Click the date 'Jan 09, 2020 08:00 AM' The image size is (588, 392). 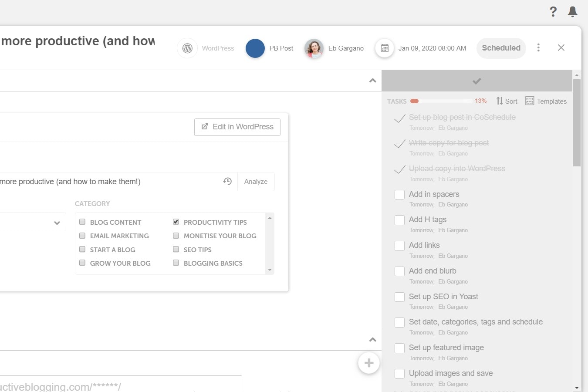[x=432, y=48]
